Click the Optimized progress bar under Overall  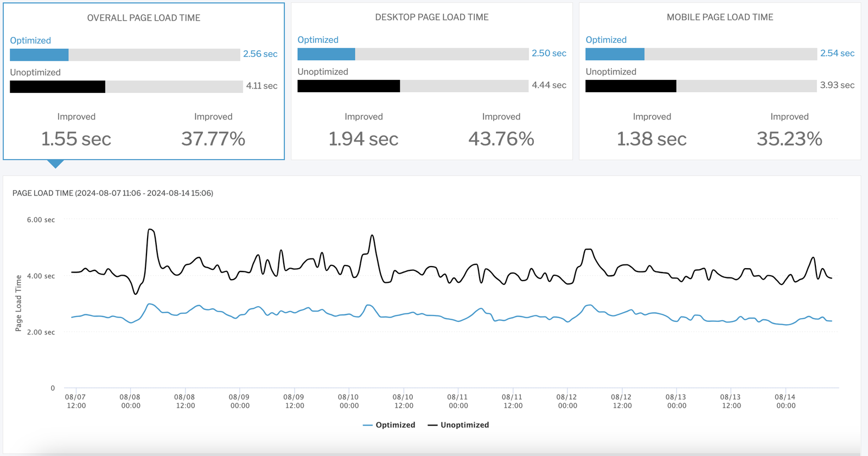125,54
